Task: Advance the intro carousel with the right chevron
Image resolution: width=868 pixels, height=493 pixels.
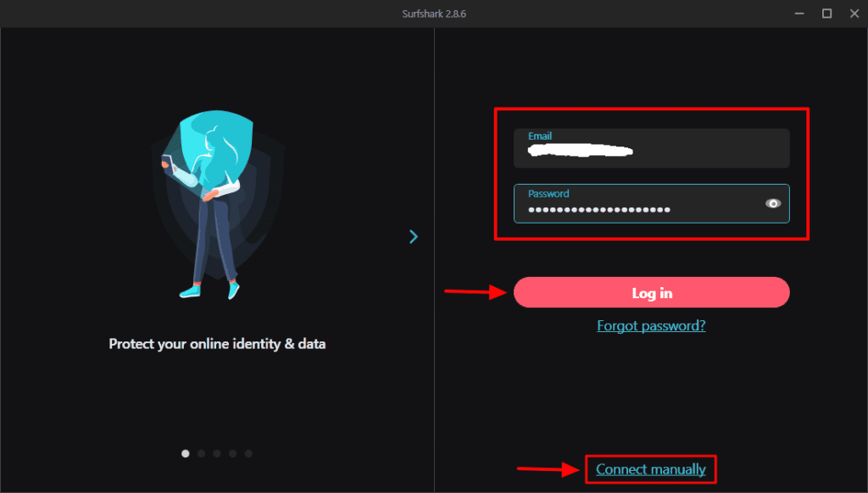Action: click(413, 237)
